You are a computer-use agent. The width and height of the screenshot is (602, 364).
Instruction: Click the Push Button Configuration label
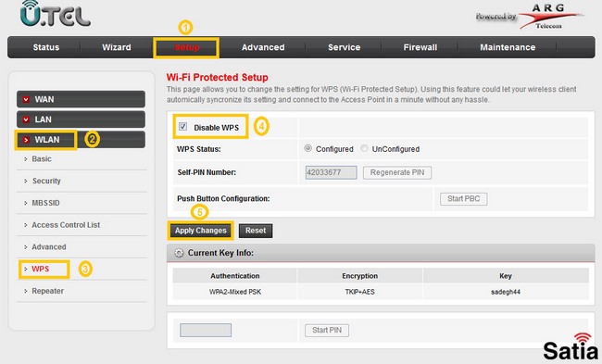click(x=223, y=198)
